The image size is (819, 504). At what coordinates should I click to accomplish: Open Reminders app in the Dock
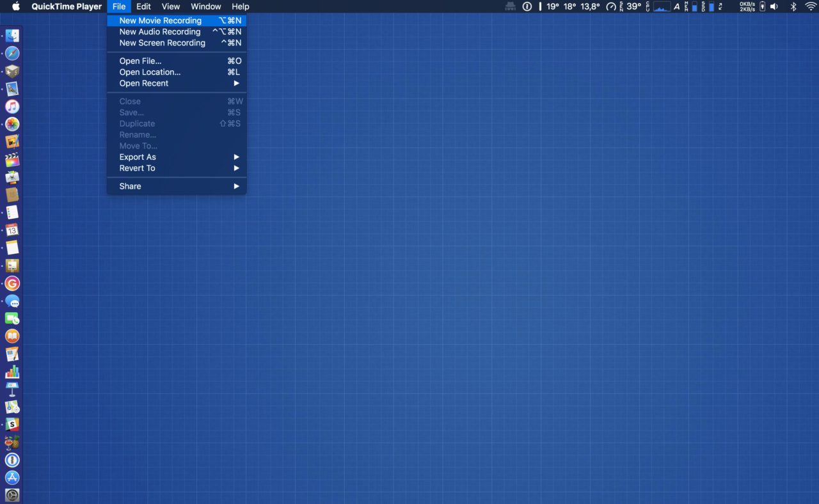(x=12, y=212)
